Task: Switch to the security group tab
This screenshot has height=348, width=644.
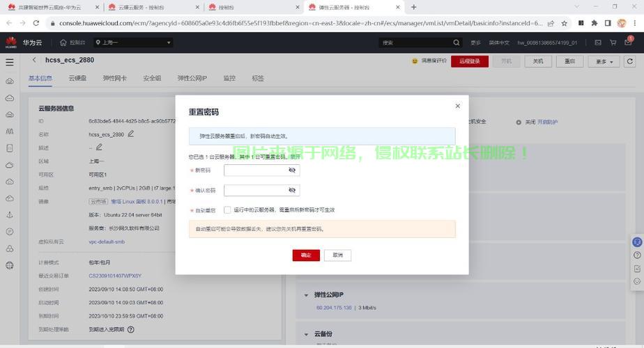Action: tap(152, 78)
